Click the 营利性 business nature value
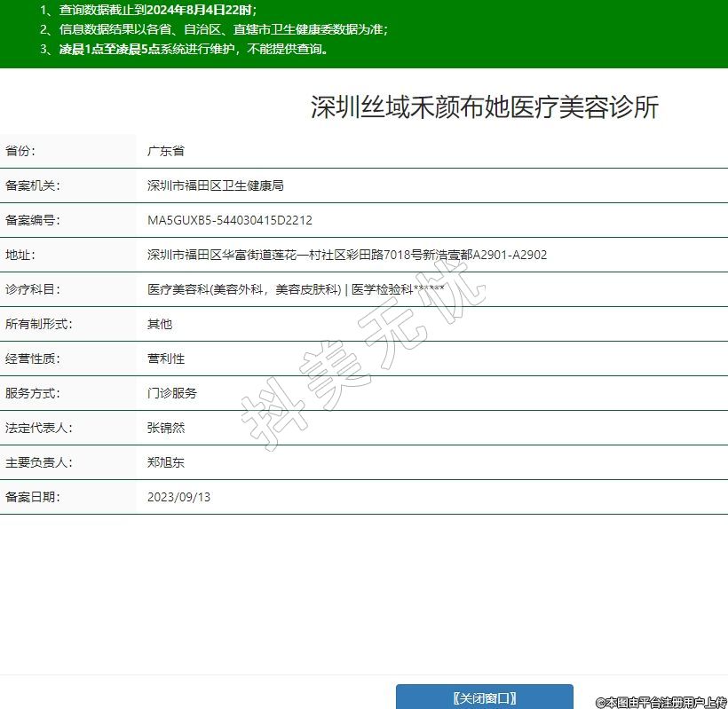 pos(166,358)
